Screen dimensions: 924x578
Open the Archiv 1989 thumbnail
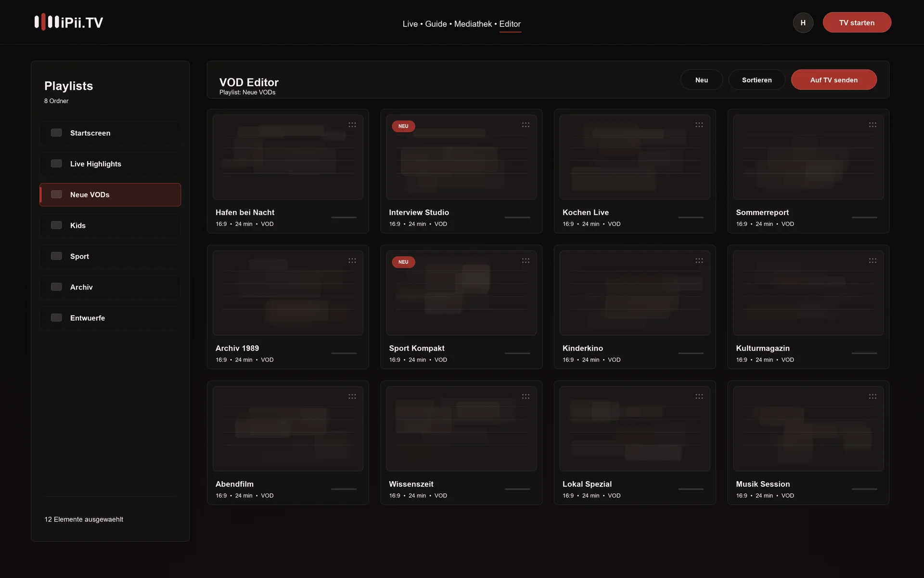[288, 293]
